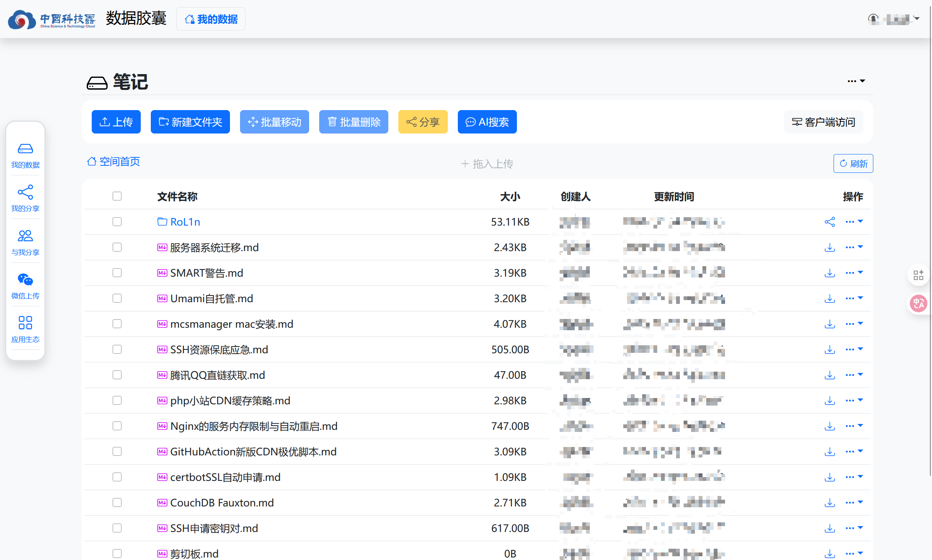Check the 腾讯QQ直链获取.md checkbox

pyautogui.click(x=117, y=375)
